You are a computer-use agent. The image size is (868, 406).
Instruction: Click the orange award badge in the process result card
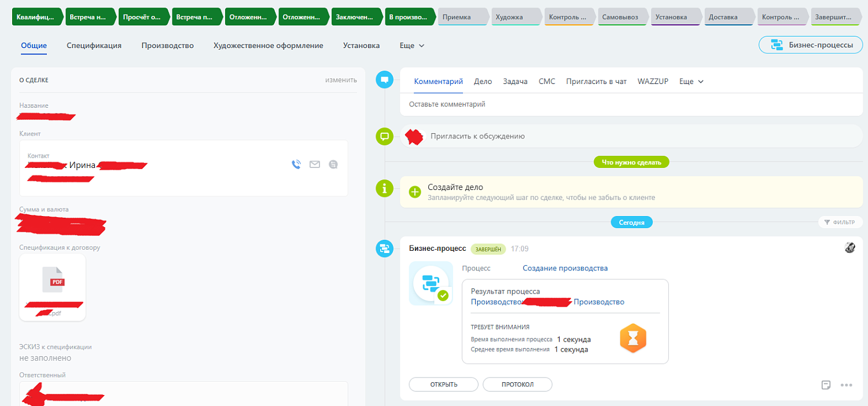(x=634, y=338)
